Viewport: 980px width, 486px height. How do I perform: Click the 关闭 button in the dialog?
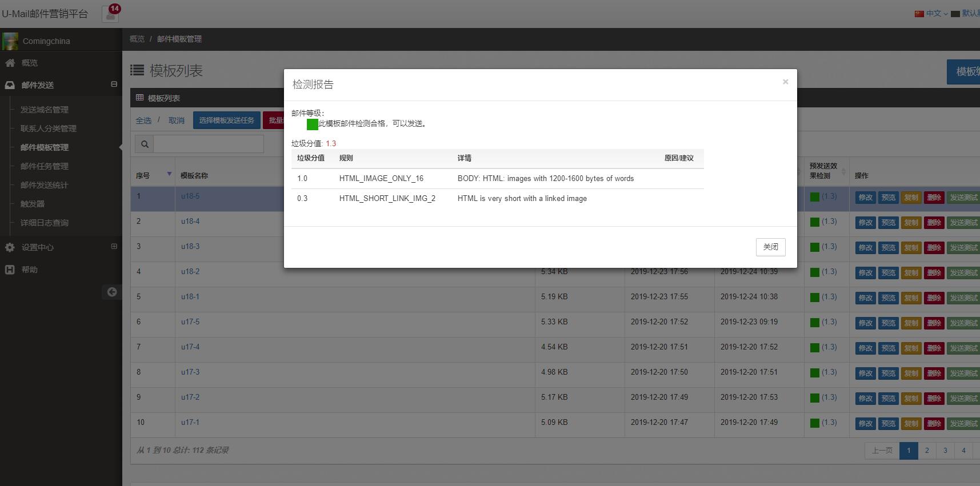click(770, 247)
